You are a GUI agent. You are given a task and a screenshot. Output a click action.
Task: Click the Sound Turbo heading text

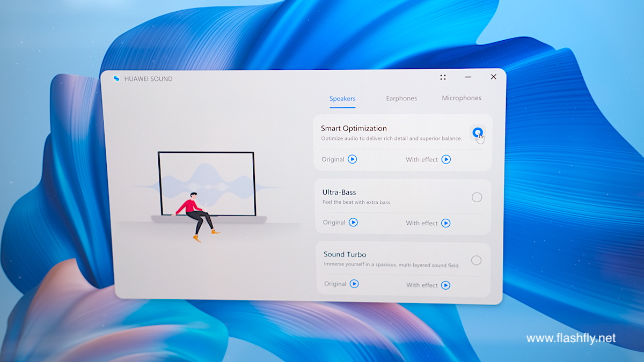pyautogui.click(x=345, y=254)
